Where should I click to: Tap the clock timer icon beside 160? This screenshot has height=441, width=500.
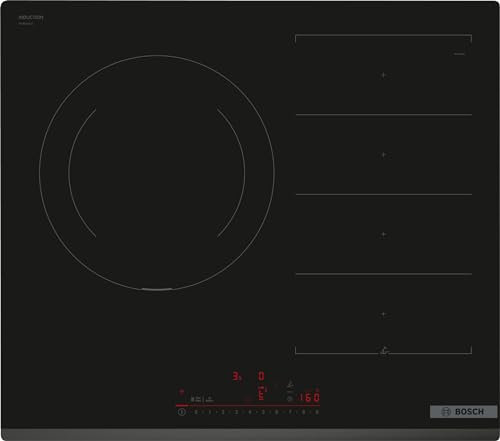290,398
